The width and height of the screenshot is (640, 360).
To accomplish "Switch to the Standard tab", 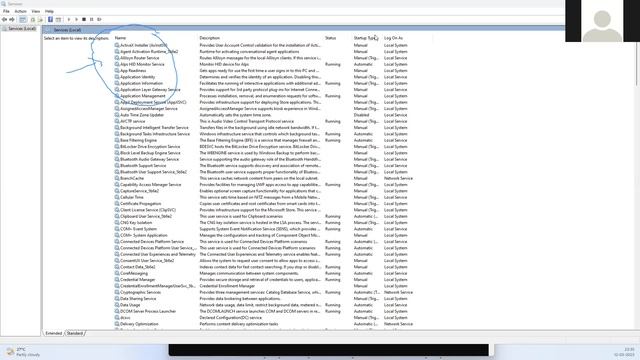I will point(75,333).
